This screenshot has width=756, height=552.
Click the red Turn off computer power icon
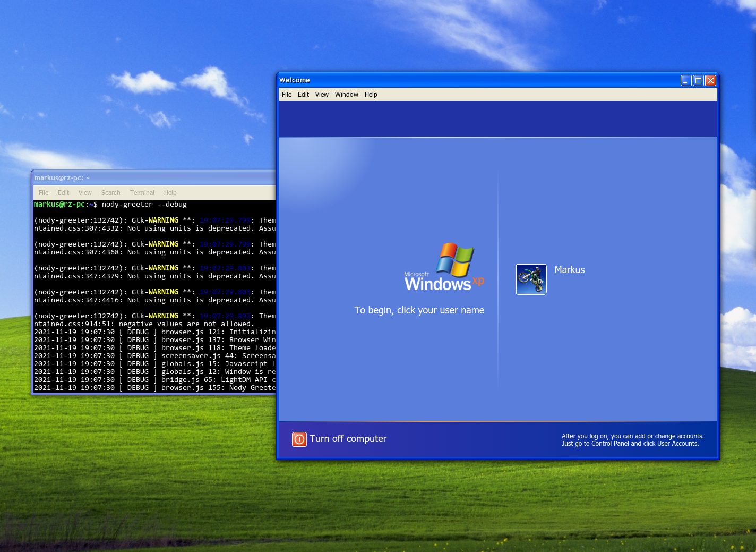click(x=299, y=439)
